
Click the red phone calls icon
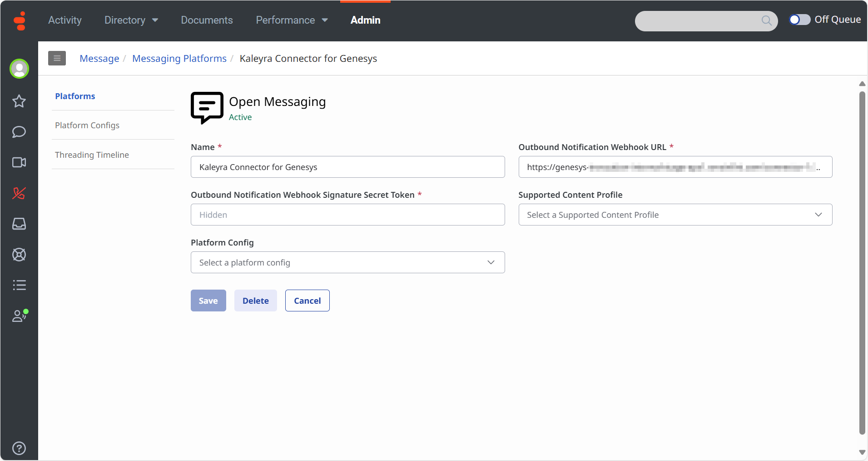(x=19, y=193)
